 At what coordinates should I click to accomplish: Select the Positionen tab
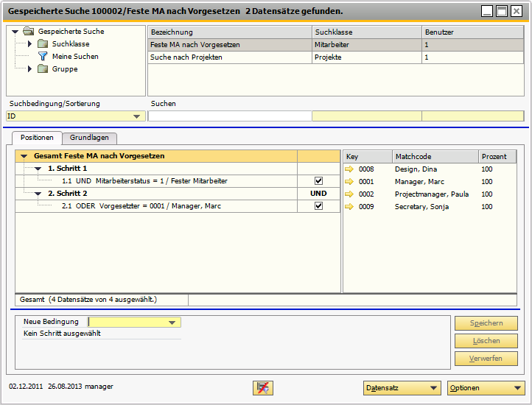37,138
